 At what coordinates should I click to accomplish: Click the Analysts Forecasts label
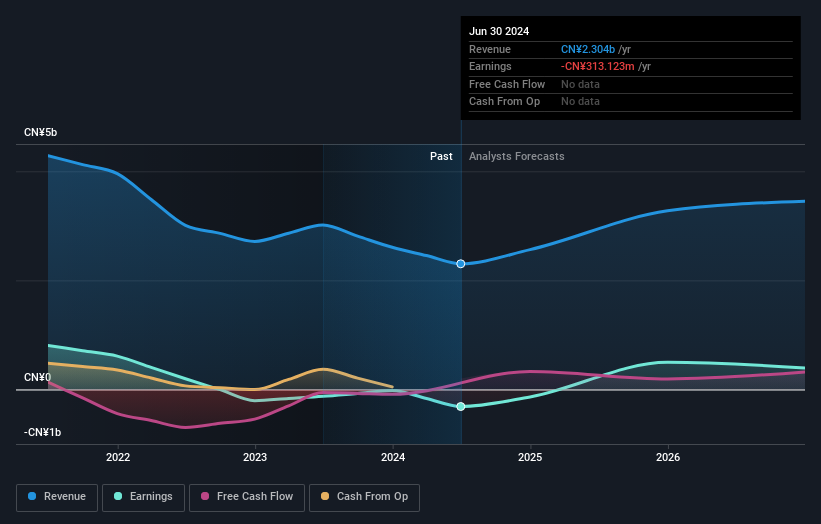coord(516,157)
